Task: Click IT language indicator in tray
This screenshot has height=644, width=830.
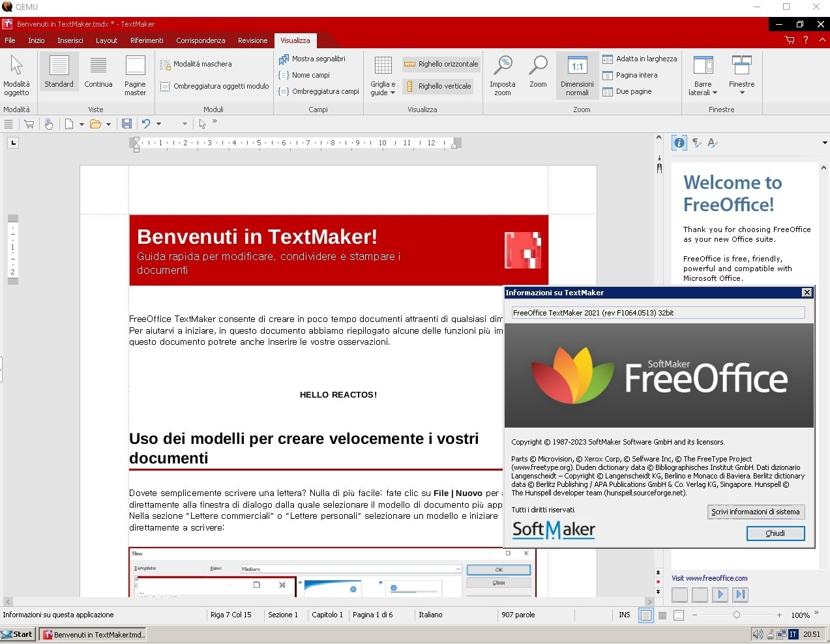Action: (x=793, y=634)
